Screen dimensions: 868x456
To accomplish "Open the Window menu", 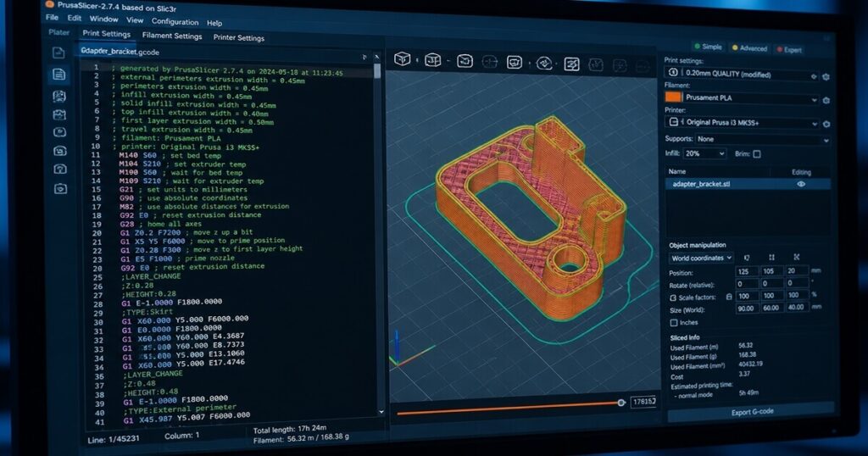I will coord(103,19).
